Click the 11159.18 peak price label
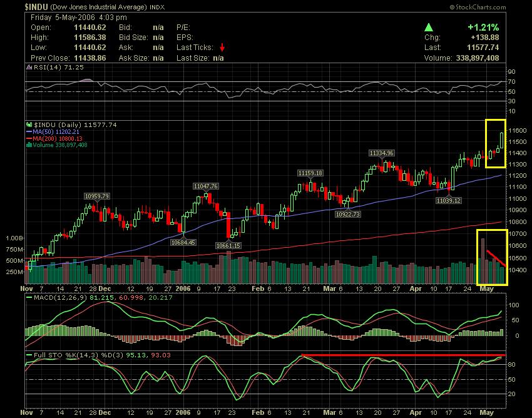Image resolution: width=532 pixels, height=418 pixels. pyautogui.click(x=310, y=173)
